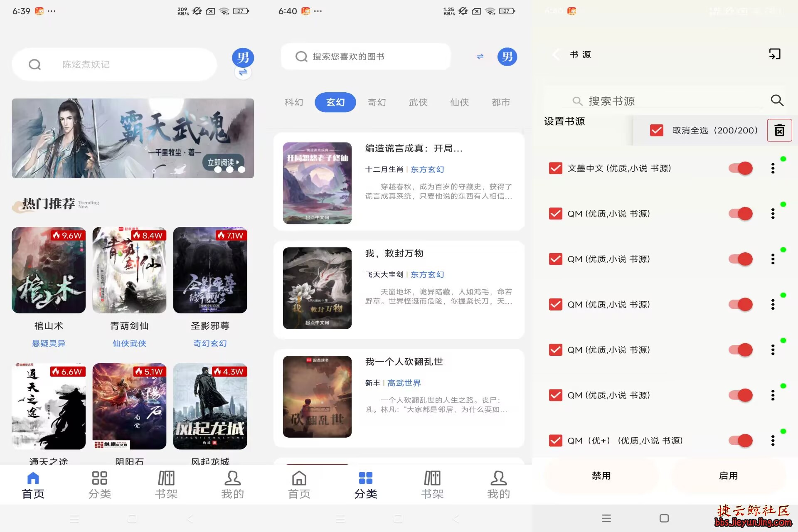Open more menu of second QM source
Image resolution: width=798 pixels, height=532 pixels.
[x=773, y=259]
